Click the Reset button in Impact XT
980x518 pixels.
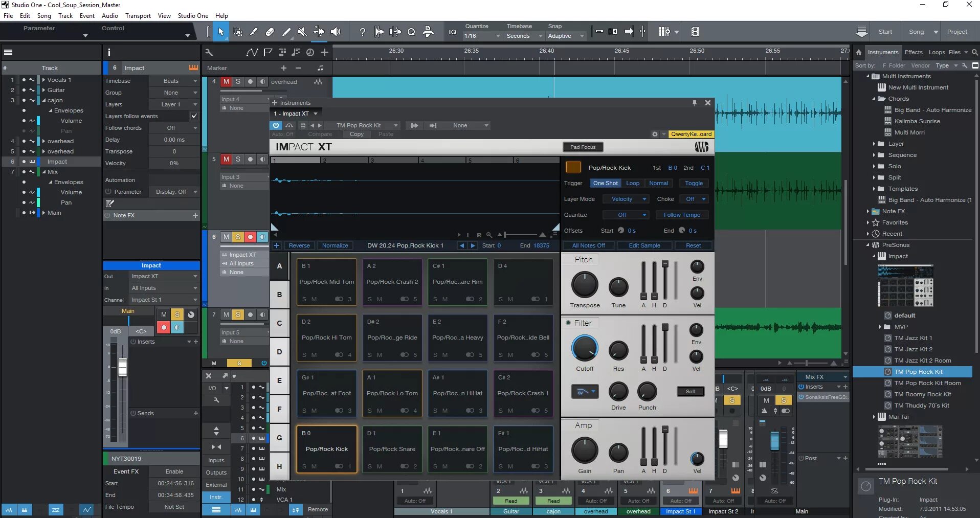694,245
